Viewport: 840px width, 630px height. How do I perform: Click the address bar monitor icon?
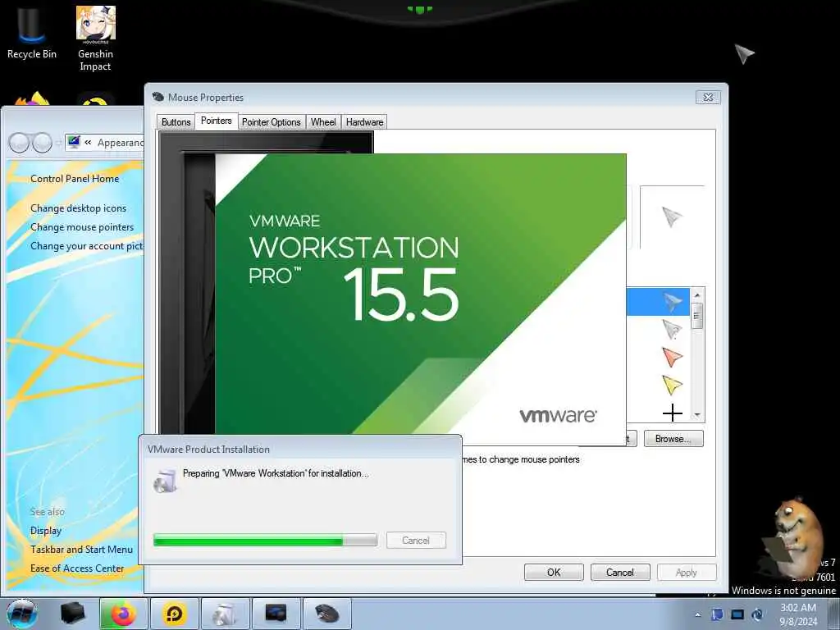pyautogui.click(x=73, y=142)
